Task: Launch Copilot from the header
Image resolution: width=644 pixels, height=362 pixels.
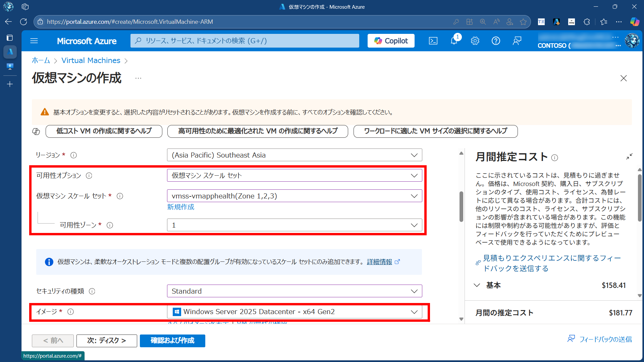Action: point(391,41)
